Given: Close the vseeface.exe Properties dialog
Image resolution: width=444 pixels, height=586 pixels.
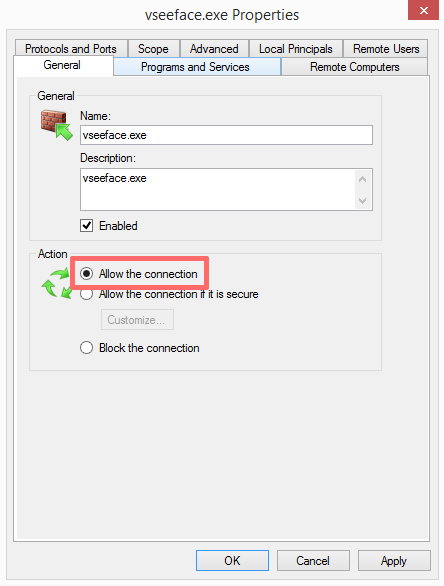Looking at the screenshot, I should (x=423, y=10).
